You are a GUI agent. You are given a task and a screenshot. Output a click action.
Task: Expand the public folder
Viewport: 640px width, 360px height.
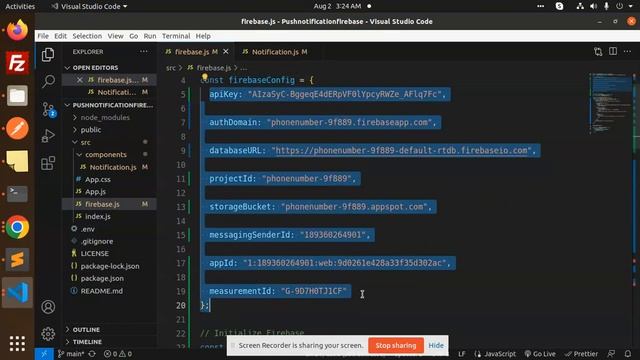coord(91,130)
